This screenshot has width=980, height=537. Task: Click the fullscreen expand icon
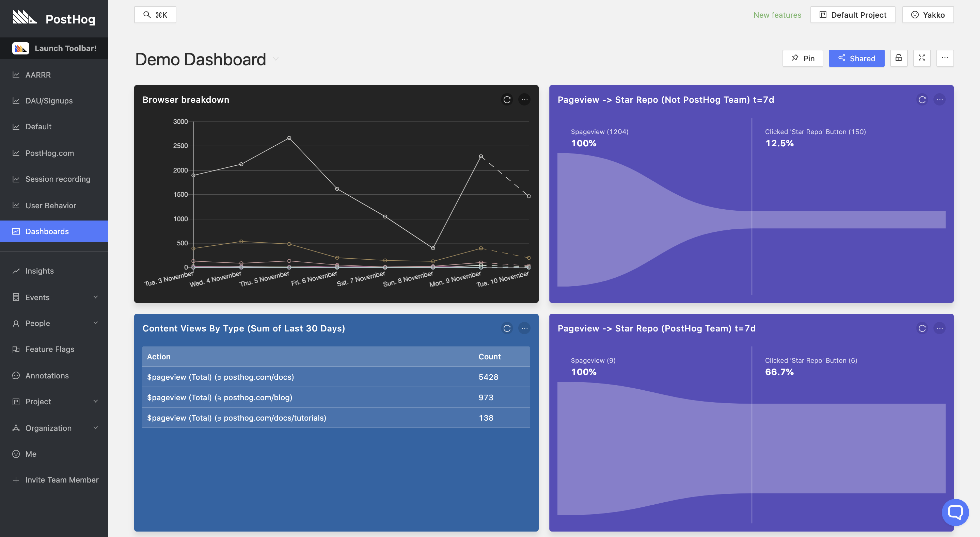[x=922, y=58]
